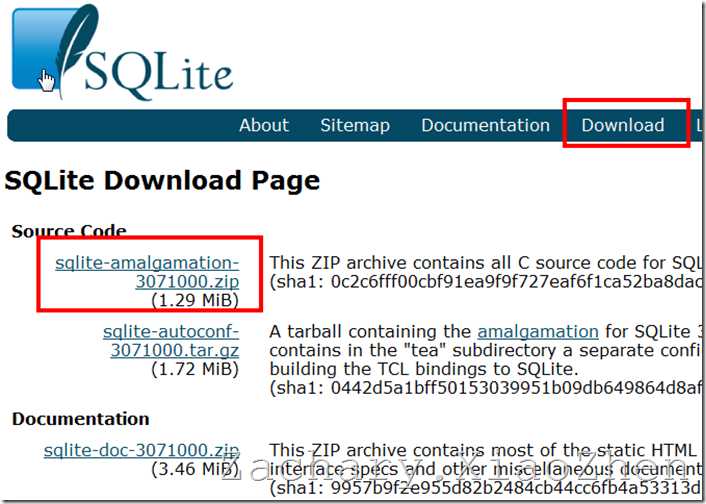Screen dimensions: 706x504
Task: Follow the amalgamation hyperlink in description
Action: tap(538, 332)
